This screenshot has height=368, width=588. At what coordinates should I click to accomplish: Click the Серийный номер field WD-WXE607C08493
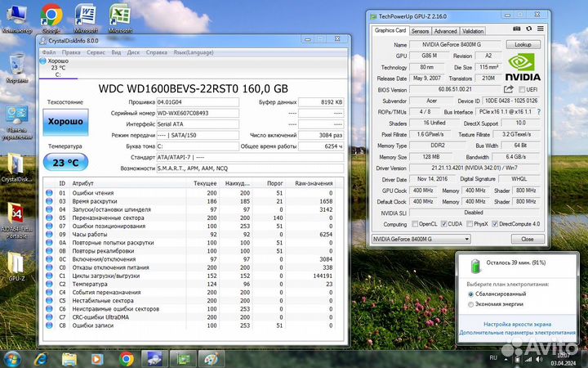tap(198, 113)
